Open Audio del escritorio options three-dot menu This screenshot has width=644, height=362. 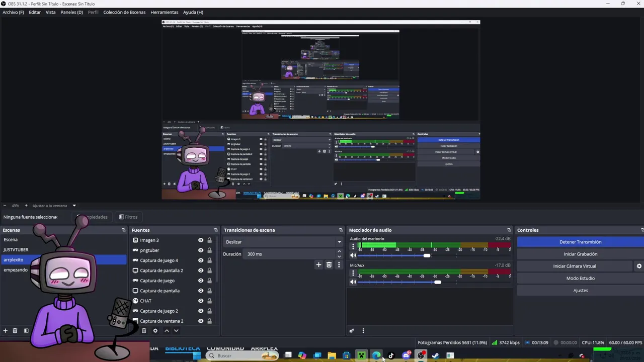(x=353, y=246)
